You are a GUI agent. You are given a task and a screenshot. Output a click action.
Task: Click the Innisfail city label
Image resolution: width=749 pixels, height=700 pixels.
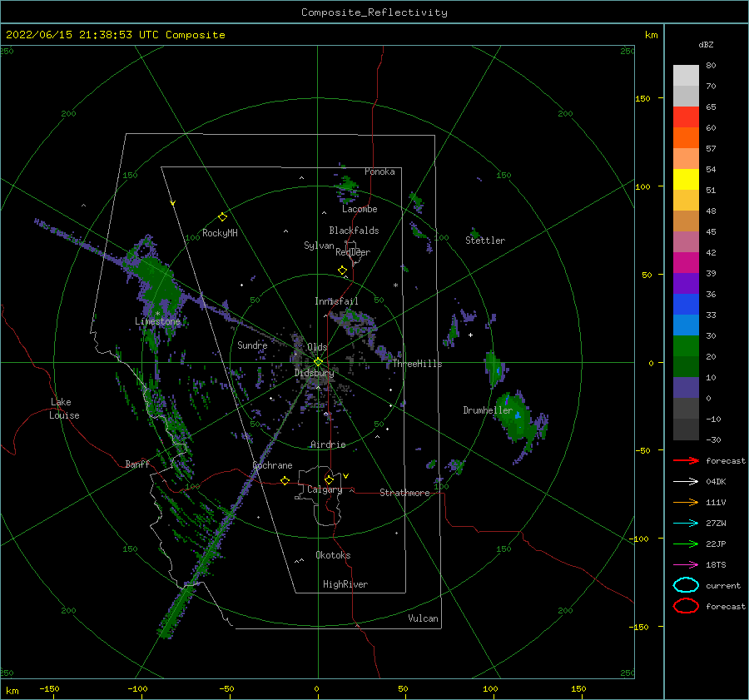[336, 301]
